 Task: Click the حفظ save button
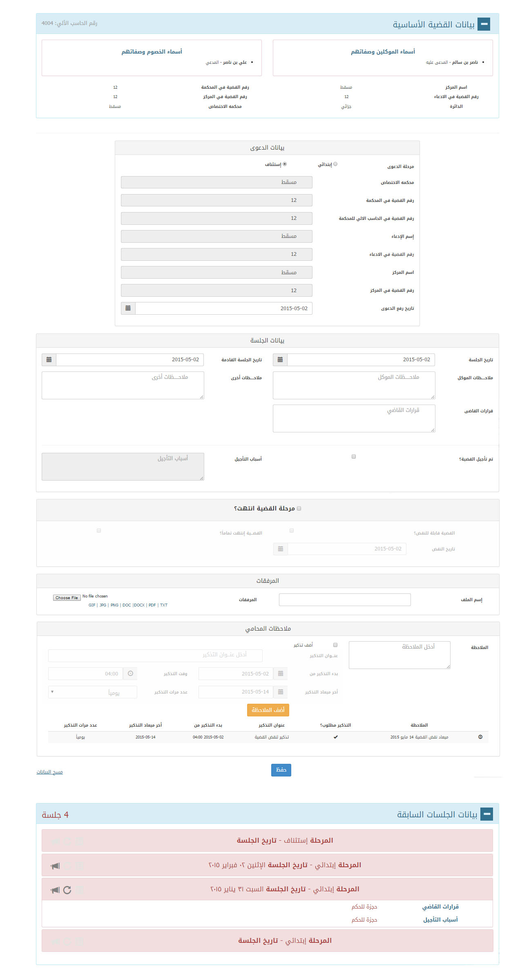click(281, 770)
